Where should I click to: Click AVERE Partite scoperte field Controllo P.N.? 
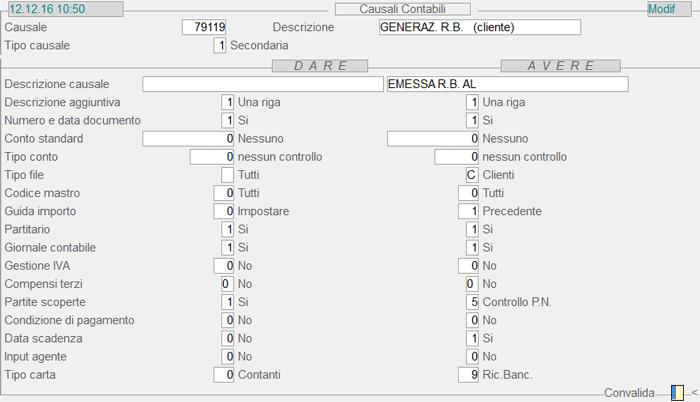pos(472,302)
